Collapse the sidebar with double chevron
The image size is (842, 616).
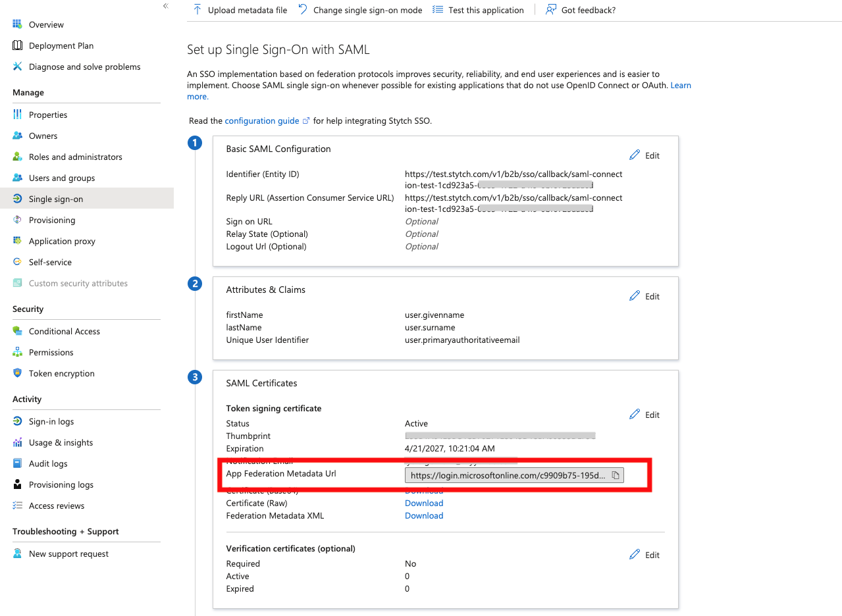pos(166,6)
